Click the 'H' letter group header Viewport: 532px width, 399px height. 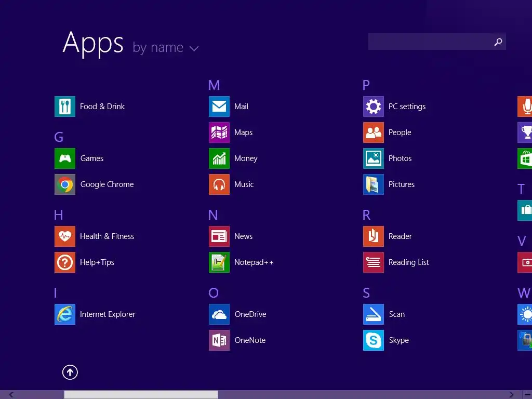pos(58,215)
